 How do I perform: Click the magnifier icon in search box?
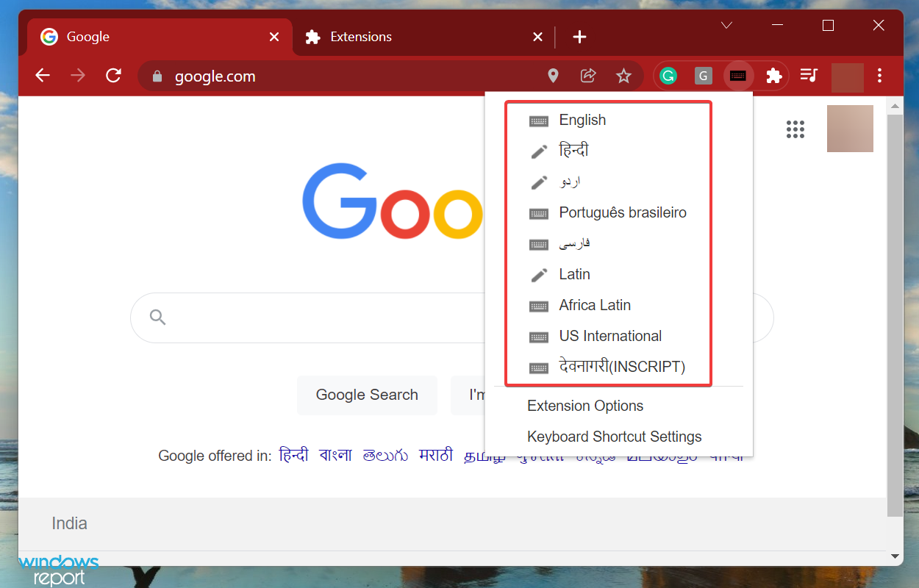point(157,318)
